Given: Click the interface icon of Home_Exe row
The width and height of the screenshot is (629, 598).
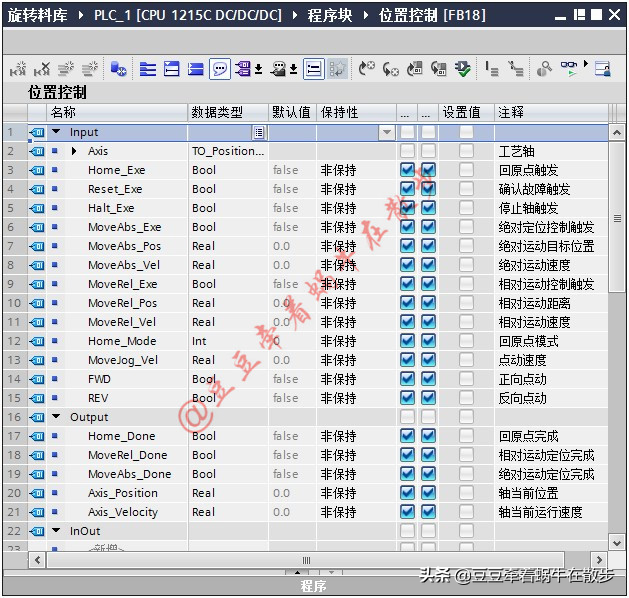Looking at the screenshot, I should (x=37, y=170).
